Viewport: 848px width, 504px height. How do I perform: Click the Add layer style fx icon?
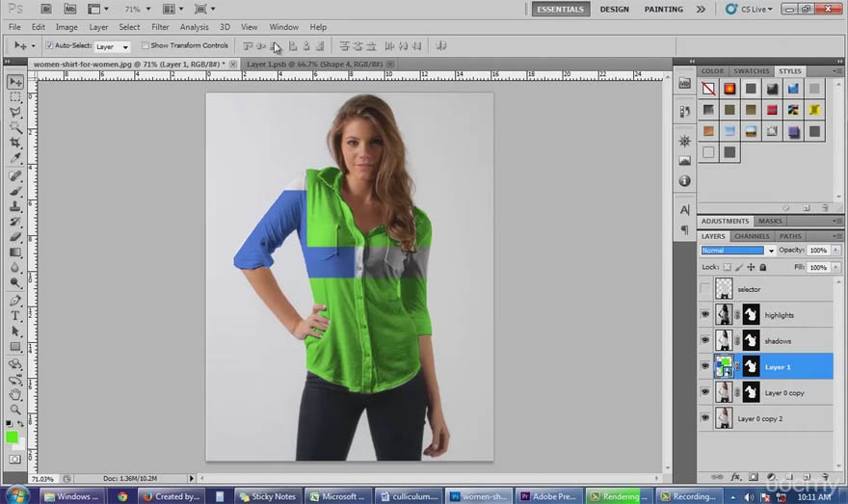735,477
